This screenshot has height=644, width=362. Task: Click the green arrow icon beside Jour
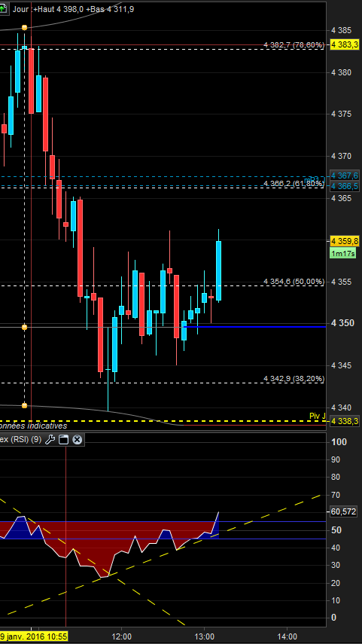point(3,8)
